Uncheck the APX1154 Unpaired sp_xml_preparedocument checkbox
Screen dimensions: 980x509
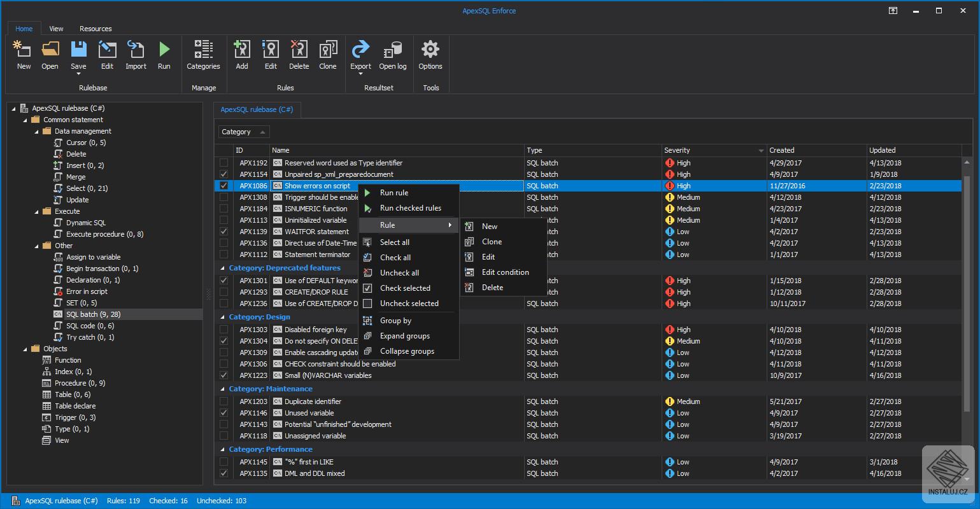[224, 174]
